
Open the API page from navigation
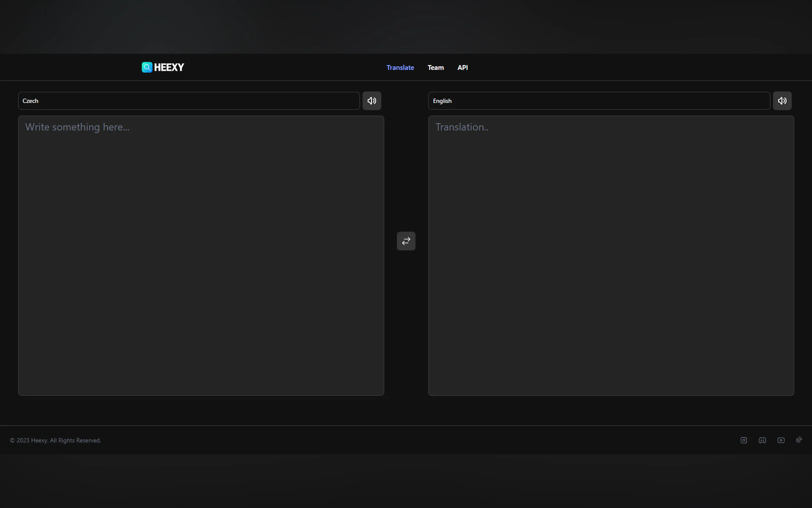pos(463,67)
